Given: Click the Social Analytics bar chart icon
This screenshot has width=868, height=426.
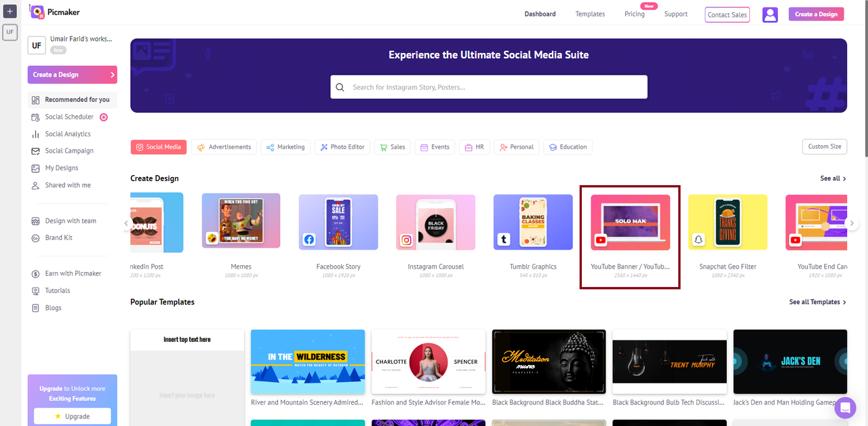Looking at the screenshot, I should pos(36,134).
